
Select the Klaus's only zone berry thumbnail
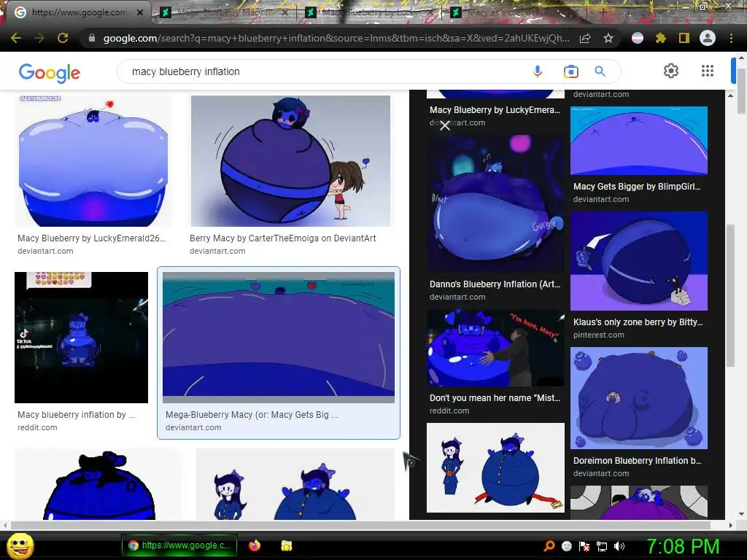[639, 262]
